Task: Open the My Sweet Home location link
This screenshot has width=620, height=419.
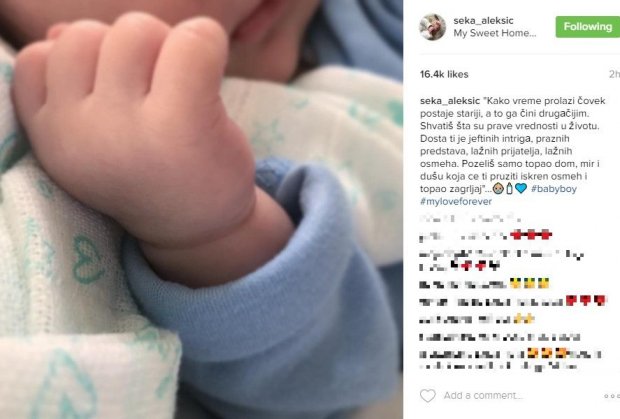Action: tap(495, 33)
